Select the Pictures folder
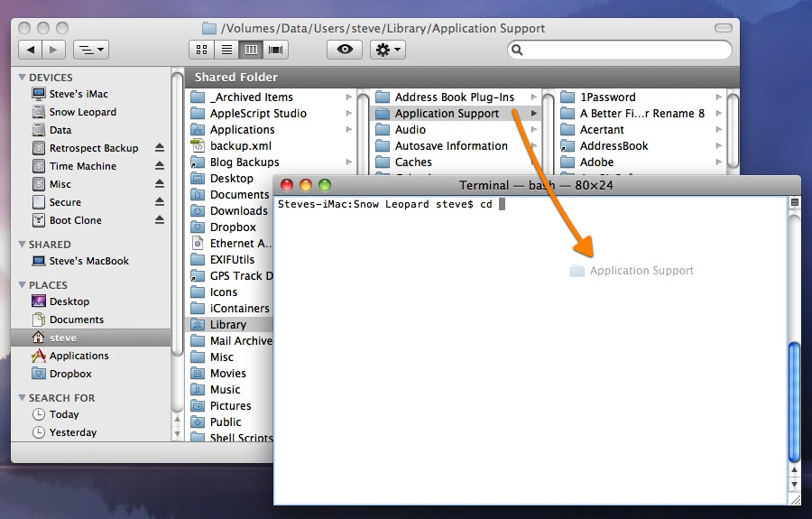812x519 pixels. point(229,406)
